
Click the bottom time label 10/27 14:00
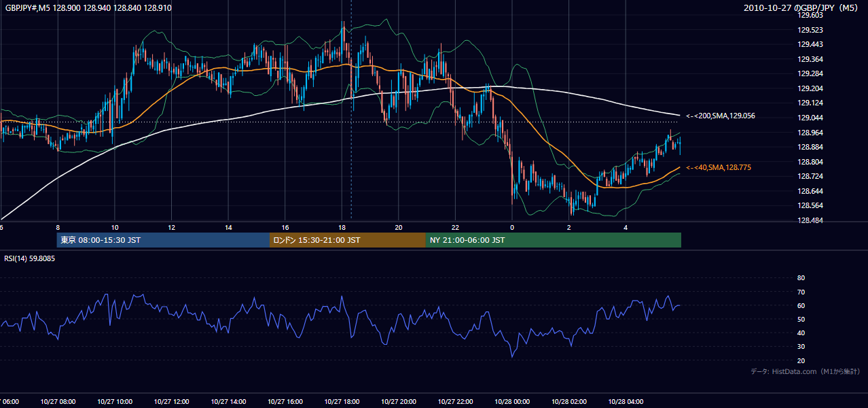pos(228,402)
